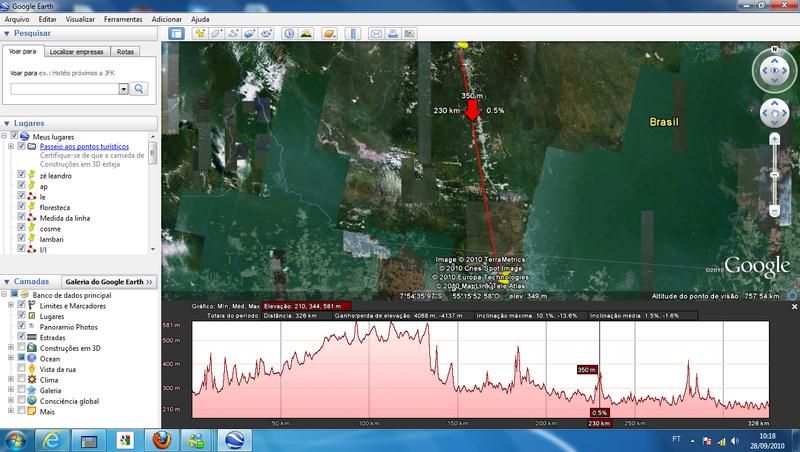Collapse the Meus lugares tree node
This screenshot has width=800, height=452.
[x=4, y=136]
